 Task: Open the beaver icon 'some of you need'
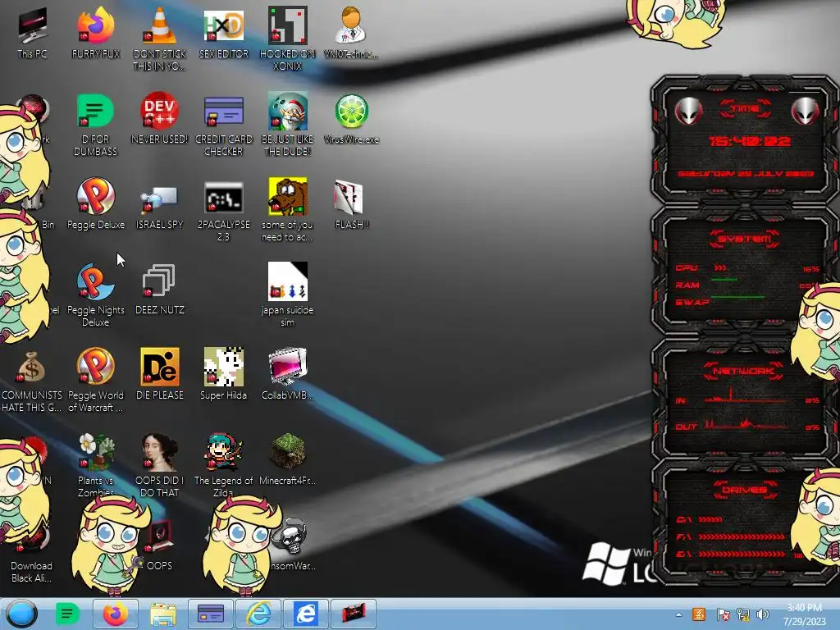point(287,210)
